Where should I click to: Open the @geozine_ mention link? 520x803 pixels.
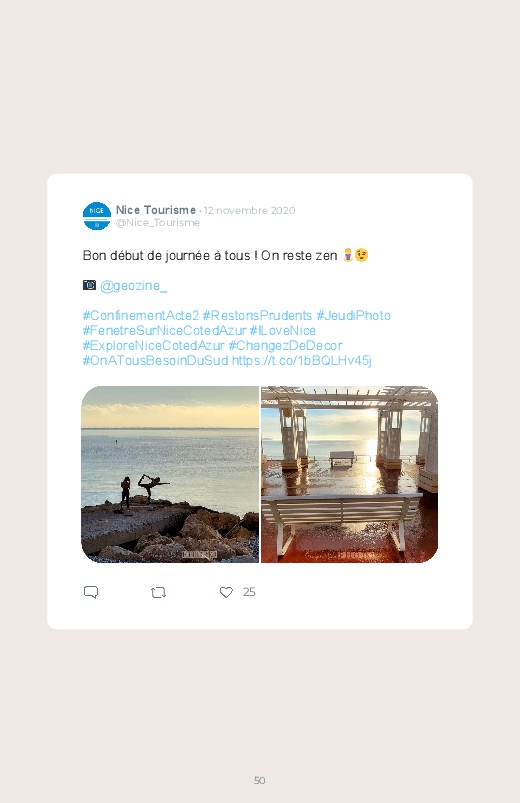[134, 286]
